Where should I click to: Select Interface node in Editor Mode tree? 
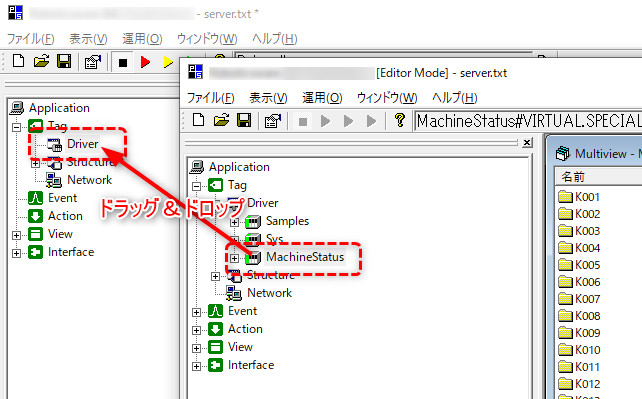click(x=251, y=365)
